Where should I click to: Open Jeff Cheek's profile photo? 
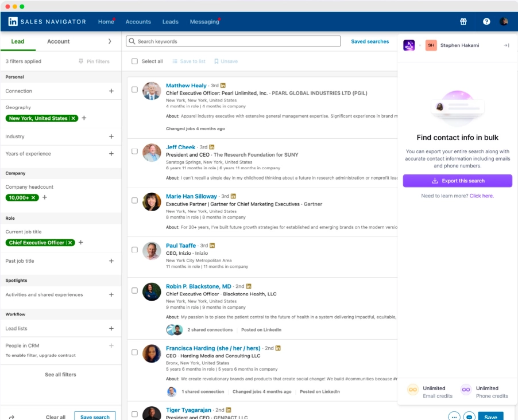point(152,153)
